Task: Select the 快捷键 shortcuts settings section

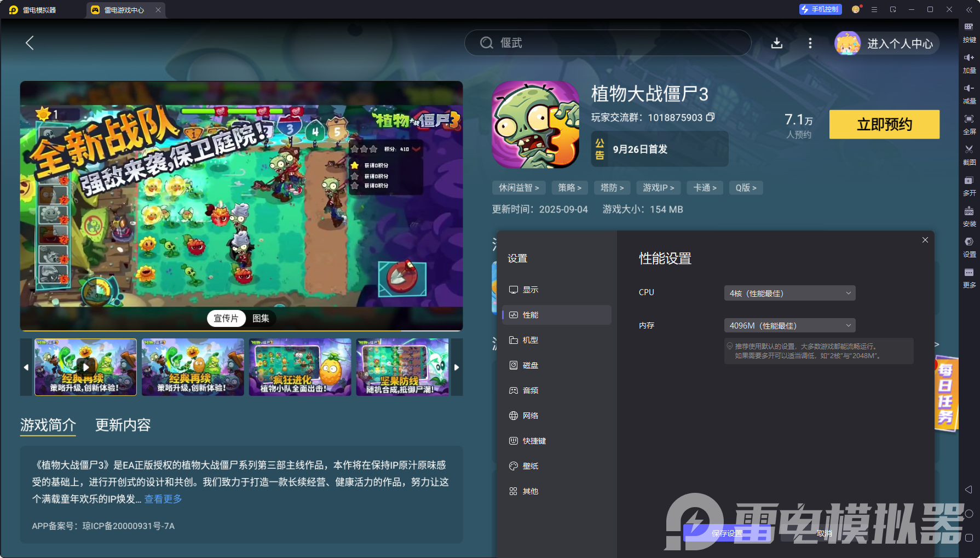Action: 557,441
